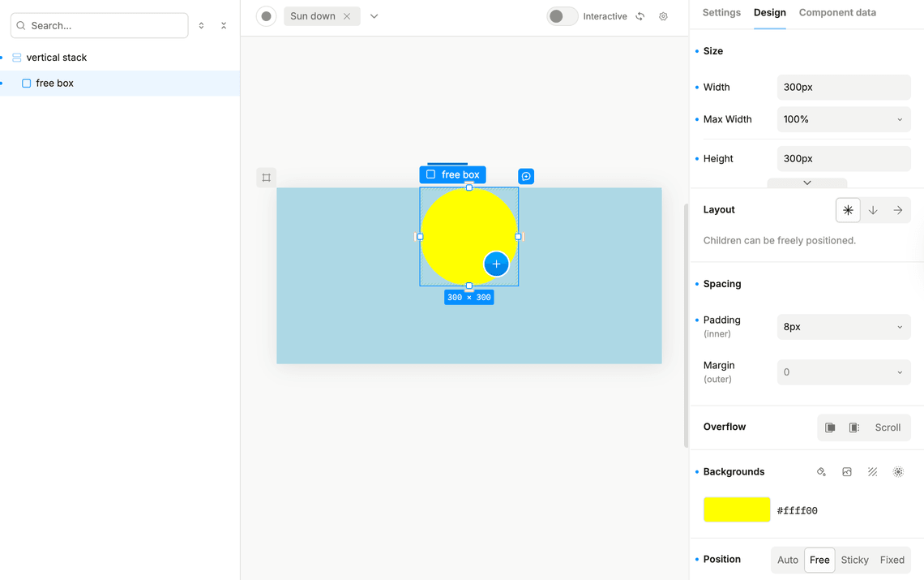
Task: Click the blue plus button on circle
Action: [496, 264]
